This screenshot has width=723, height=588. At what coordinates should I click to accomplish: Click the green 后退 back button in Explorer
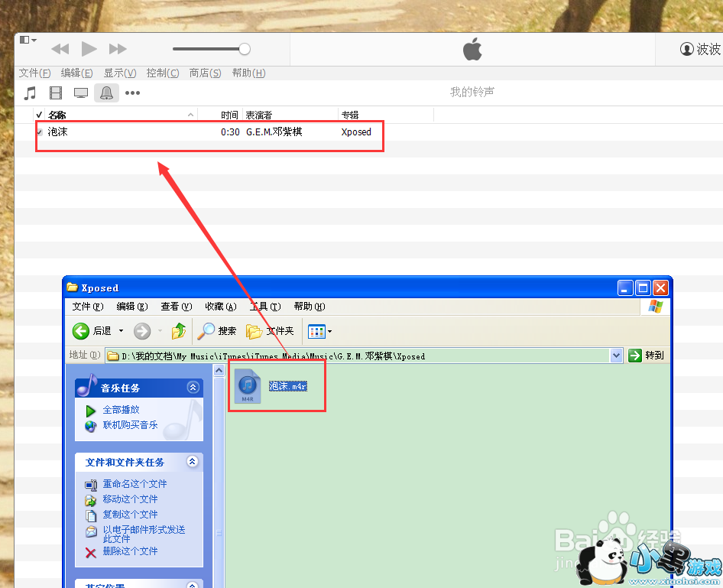click(x=92, y=331)
